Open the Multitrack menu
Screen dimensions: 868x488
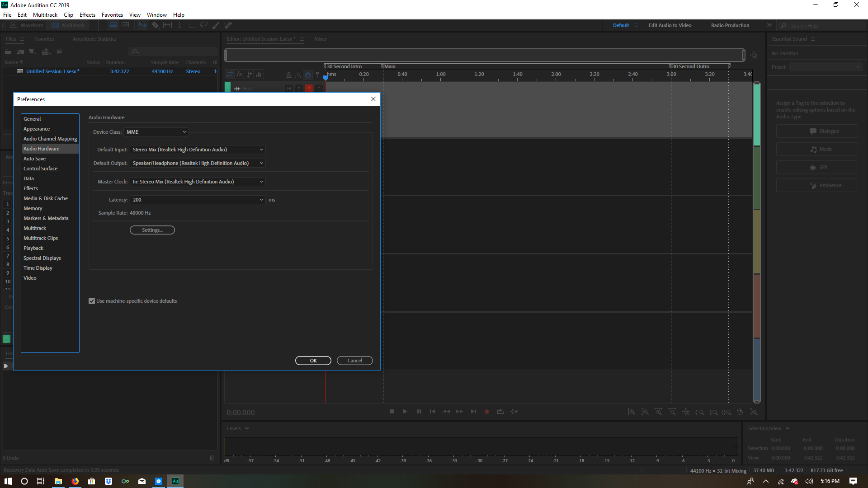click(45, 15)
